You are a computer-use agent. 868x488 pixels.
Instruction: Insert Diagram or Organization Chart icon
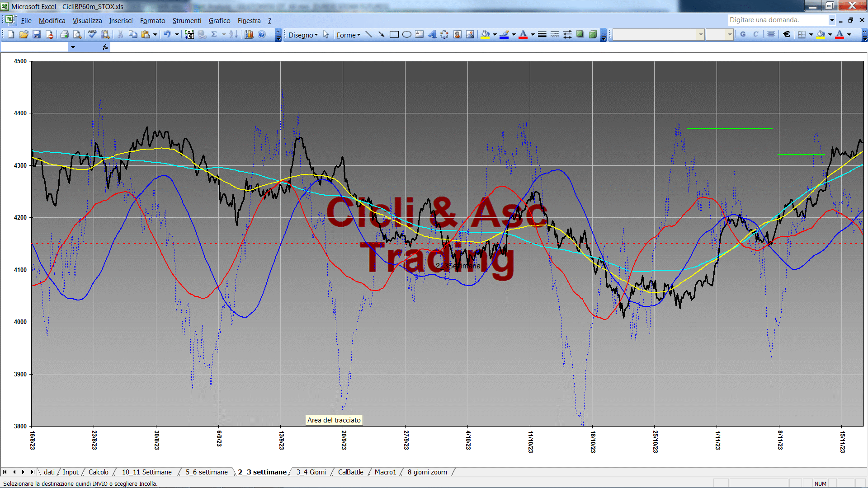(444, 34)
